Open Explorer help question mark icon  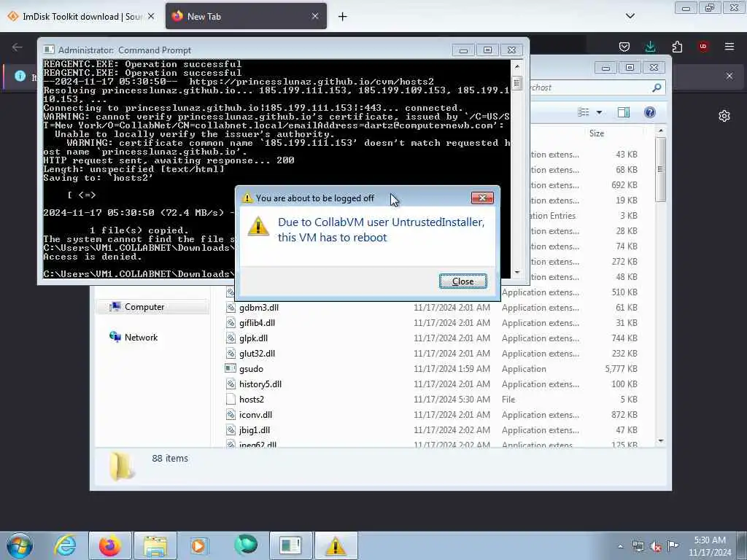click(649, 112)
